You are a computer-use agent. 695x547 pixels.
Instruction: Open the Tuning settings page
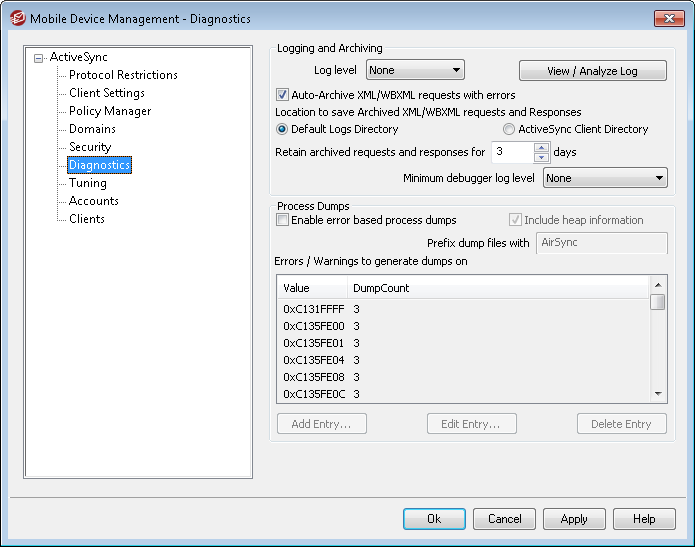coord(88,183)
